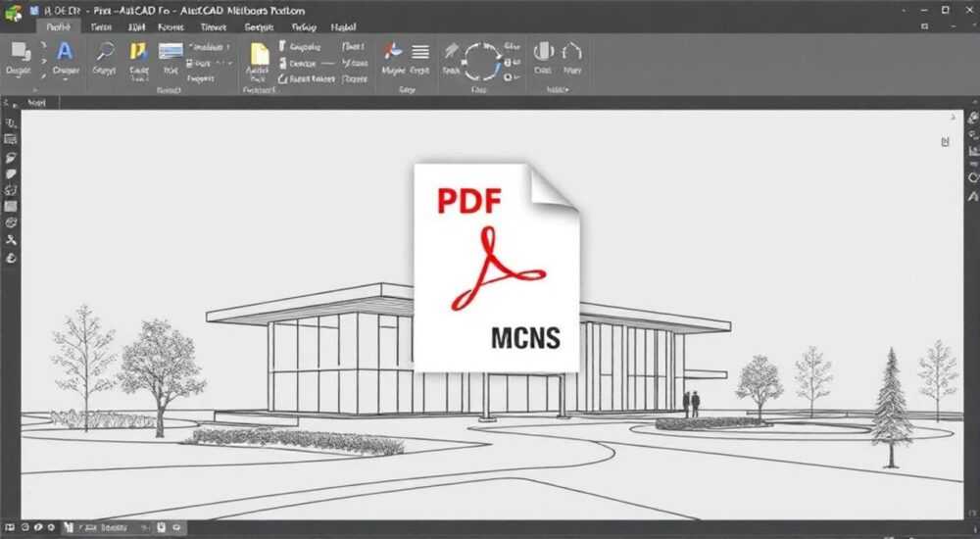Click the cylinder-shaped ribbon icon
This screenshot has height=539, width=980.
tap(543, 51)
